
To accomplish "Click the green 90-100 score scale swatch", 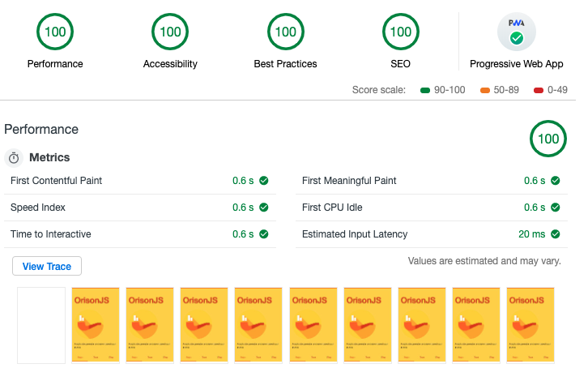I will pos(425,90).
